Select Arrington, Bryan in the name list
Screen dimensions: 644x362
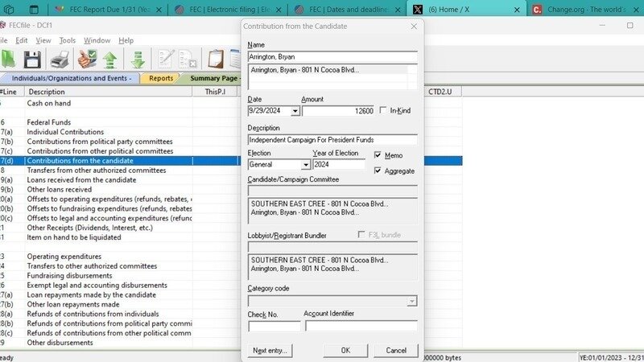[x=305, y=70]
